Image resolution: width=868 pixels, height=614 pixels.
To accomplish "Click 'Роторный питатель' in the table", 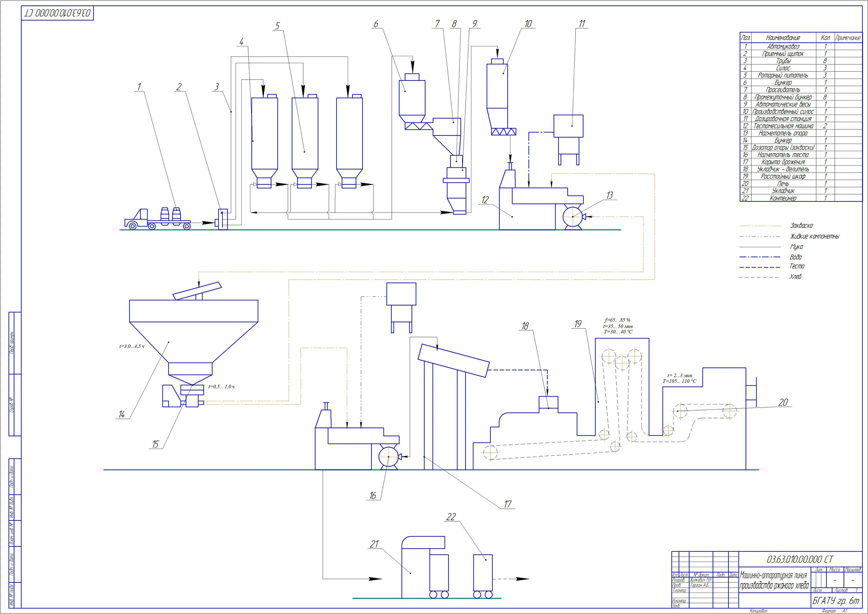I will pyautogui.click(x=783, y=75).
